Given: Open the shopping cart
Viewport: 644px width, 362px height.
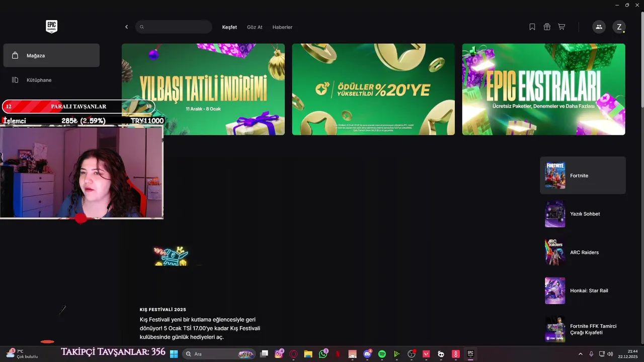Looking at the screenshot, I should click(x=561, y=27).
